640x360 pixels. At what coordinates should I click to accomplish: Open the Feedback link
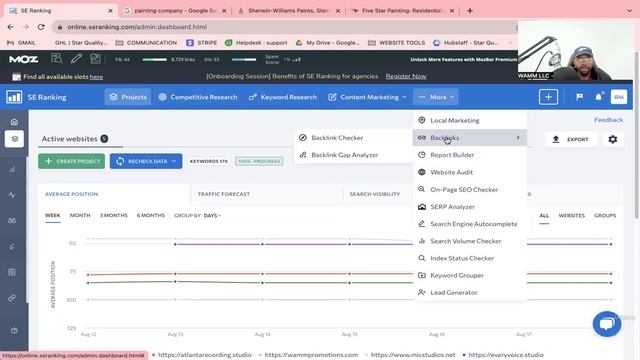(608, 120)
